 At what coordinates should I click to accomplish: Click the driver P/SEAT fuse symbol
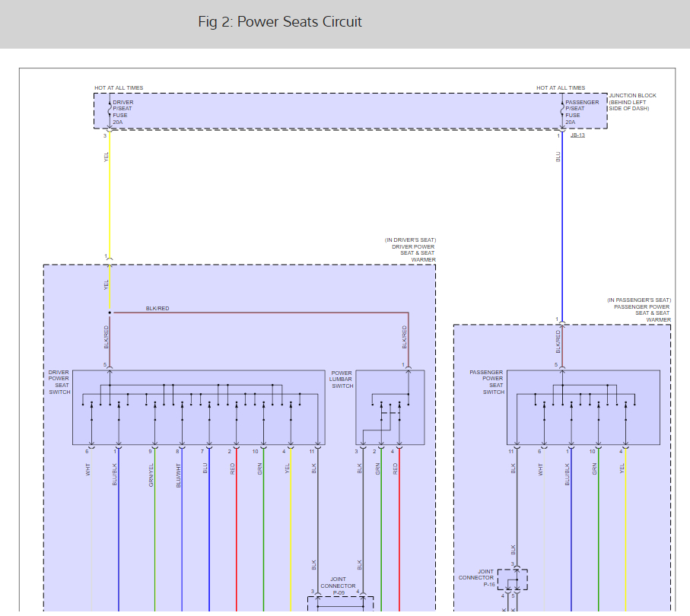(110, 110)
